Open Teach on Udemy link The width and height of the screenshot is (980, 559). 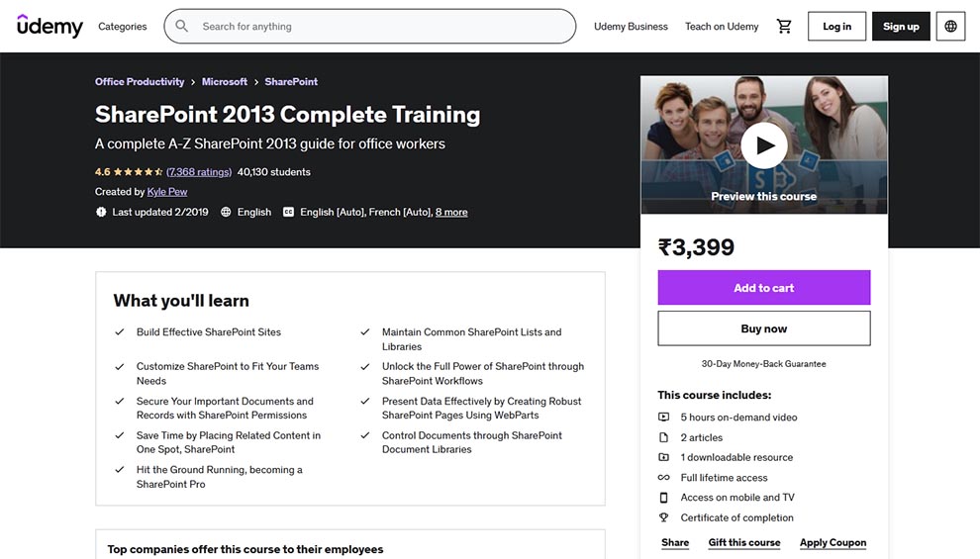(722, 27)
